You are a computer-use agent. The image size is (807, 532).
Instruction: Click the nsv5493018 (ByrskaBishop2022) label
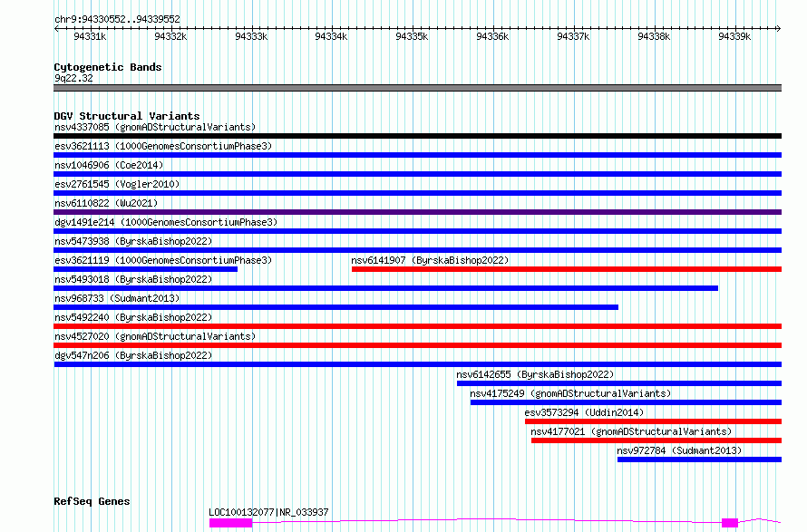click(x=133, y=279)
